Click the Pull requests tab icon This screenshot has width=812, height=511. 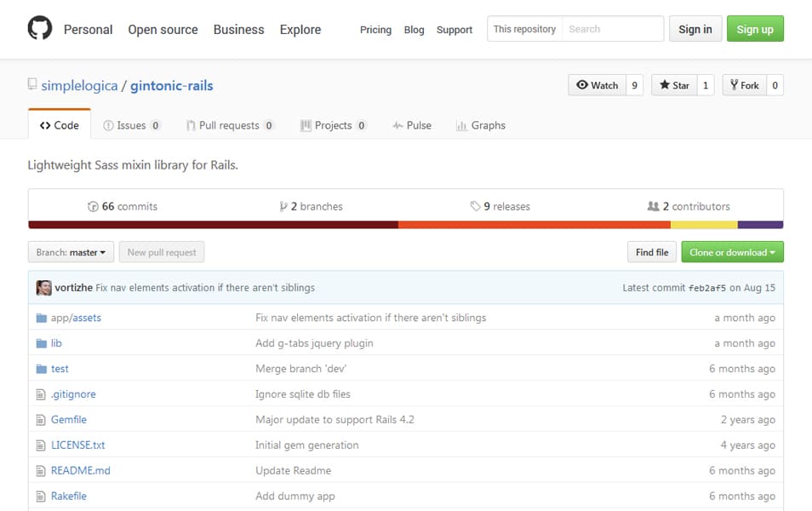coord(191,125)
